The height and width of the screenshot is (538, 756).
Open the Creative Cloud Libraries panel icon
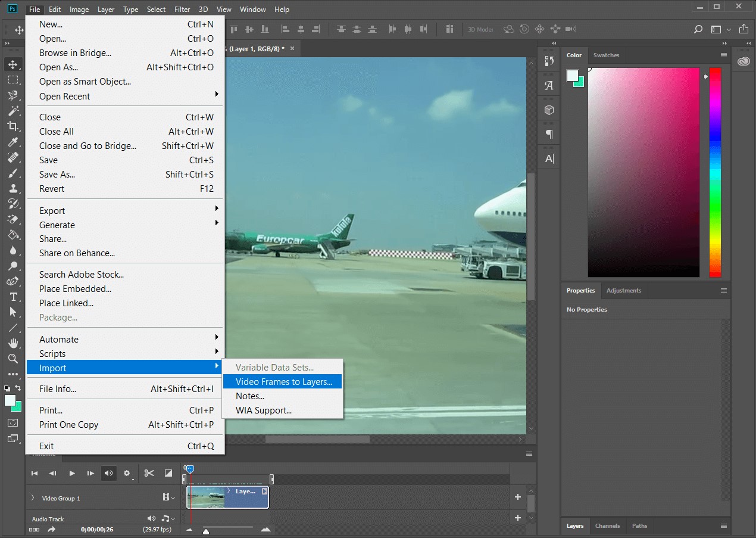(x=743, y=61)
